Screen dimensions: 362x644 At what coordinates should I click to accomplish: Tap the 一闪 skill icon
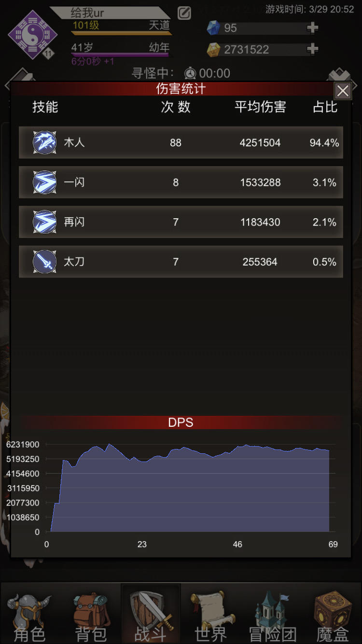(44, 182)
